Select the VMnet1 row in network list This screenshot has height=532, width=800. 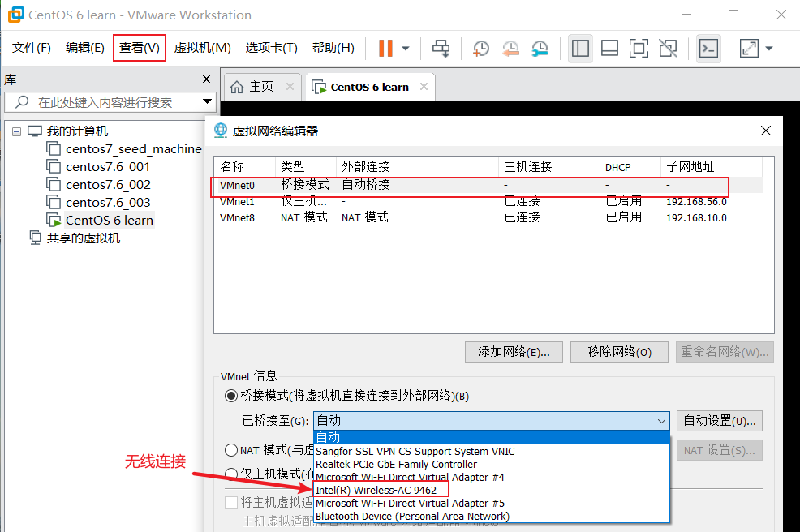(488, 201)
